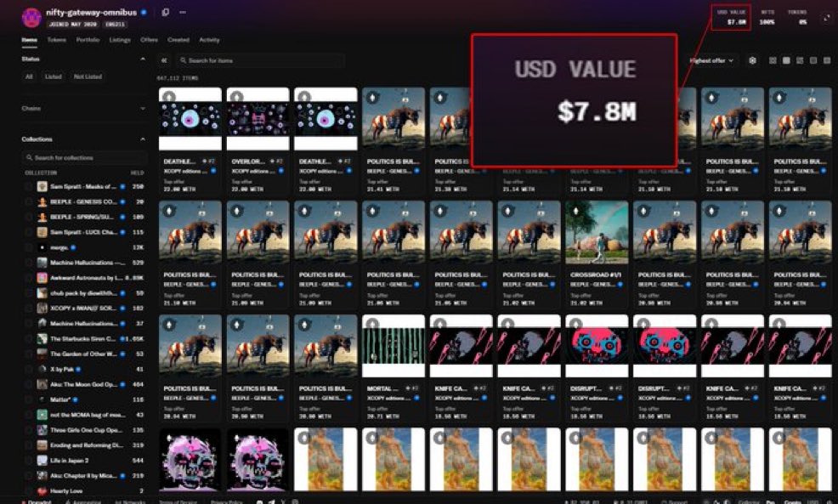Screen dimensions: 838x504
Task: Open the Created tab
Action: (178, 40)
